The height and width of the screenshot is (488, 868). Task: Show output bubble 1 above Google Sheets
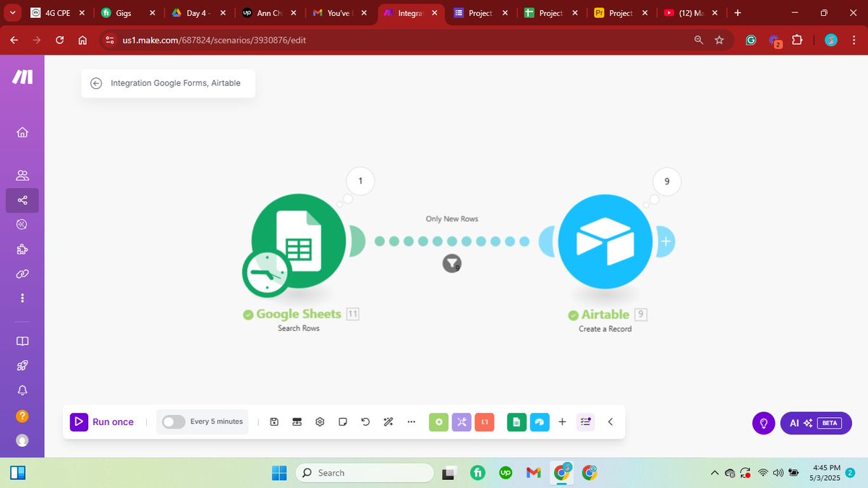360,181
